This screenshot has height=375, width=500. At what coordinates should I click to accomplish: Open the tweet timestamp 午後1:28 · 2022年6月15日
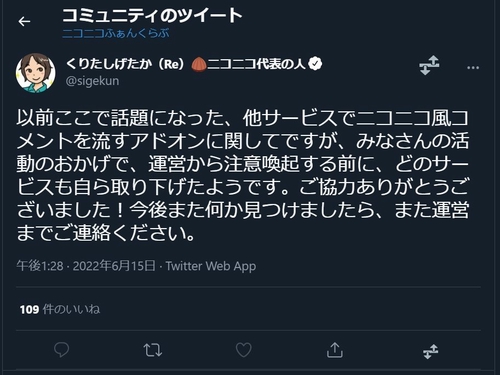pyautogui.click(x=86, y=266)
